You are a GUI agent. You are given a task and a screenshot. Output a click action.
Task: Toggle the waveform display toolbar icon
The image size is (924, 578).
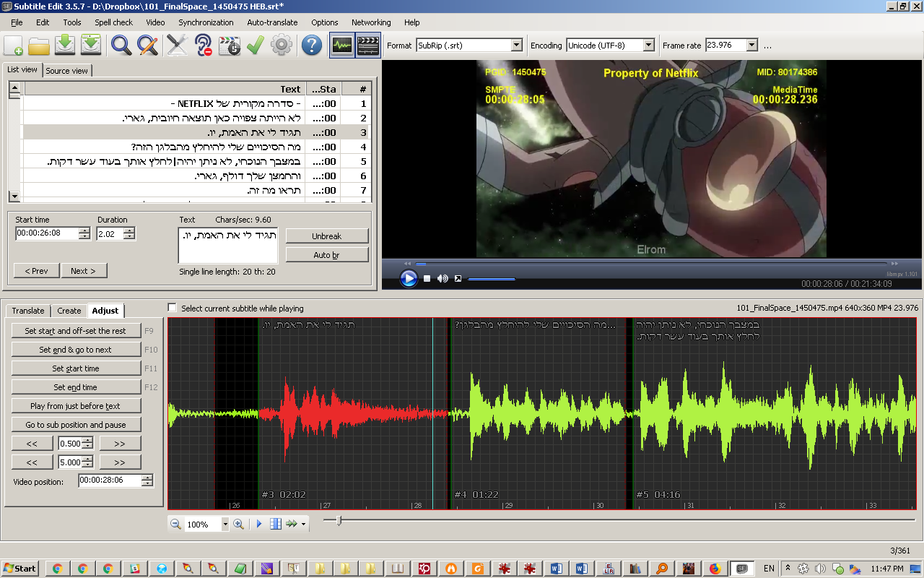342,45
